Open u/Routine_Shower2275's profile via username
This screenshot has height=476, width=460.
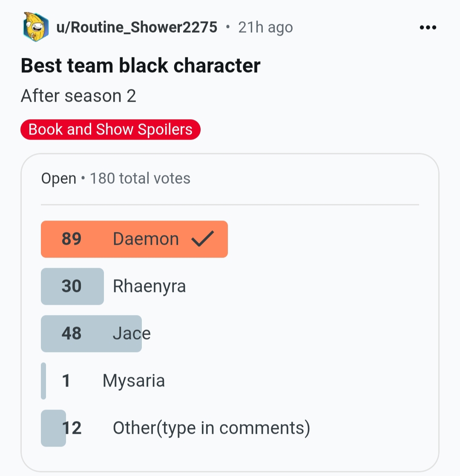tap(137, 28)
